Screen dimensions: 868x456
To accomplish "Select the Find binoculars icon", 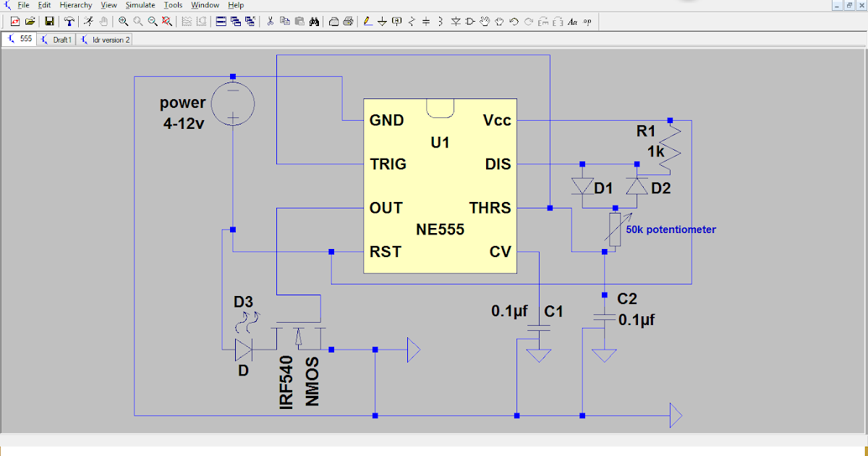I will click(x=315, y=22).
